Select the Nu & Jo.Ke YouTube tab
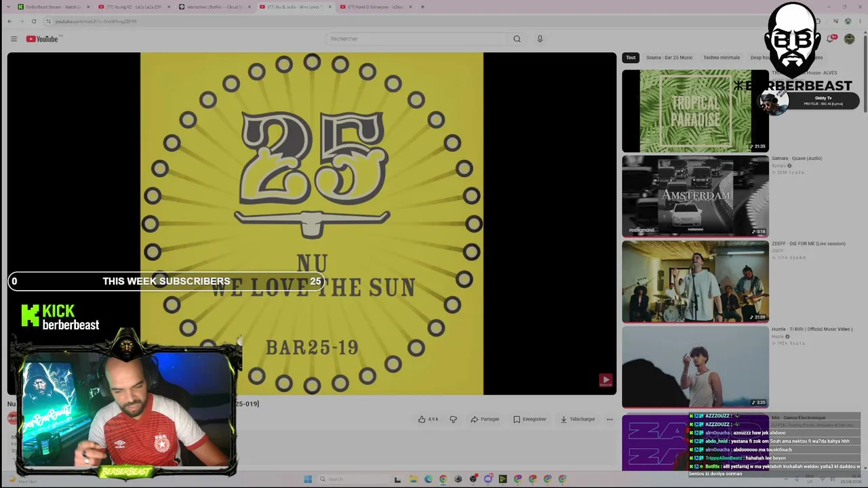The image size is (868, 488). point(296,7)
